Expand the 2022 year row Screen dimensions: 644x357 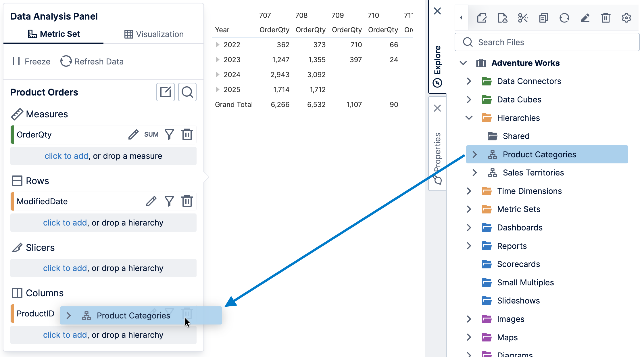218,45
